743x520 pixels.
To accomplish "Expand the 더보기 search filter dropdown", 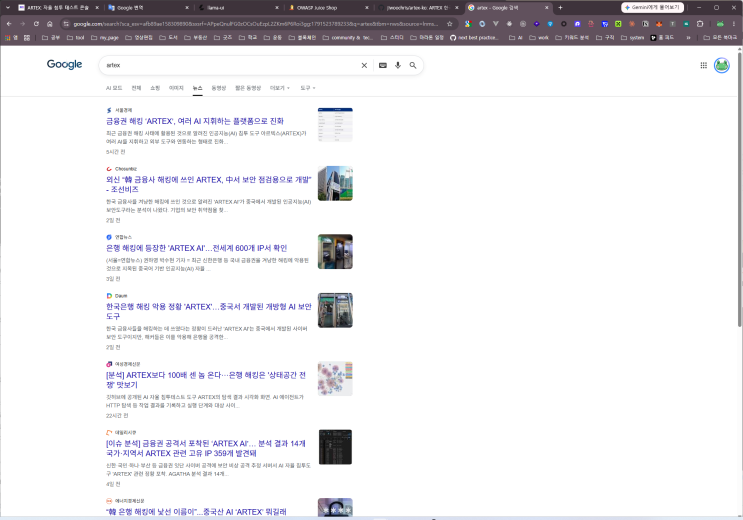I will click(x=280, y=88).
